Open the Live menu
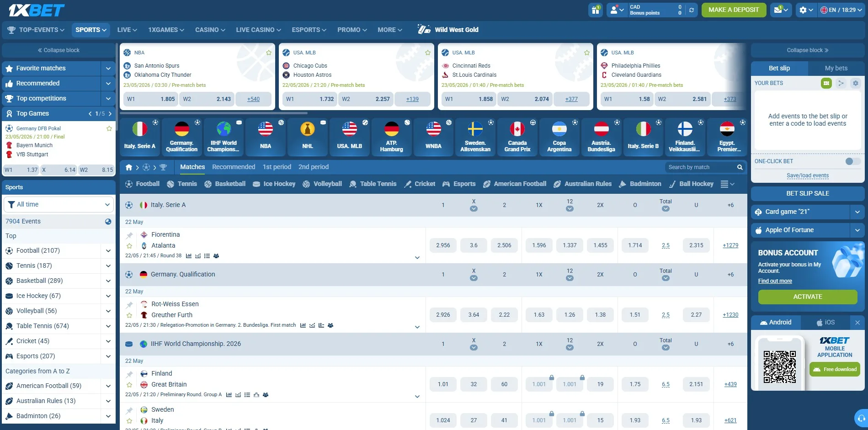This screenshot has width=868, height=430. [127, 30]
